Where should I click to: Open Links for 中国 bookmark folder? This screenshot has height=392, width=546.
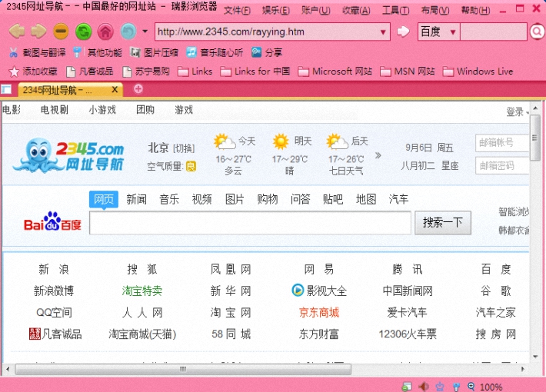[x=255, y=71]
